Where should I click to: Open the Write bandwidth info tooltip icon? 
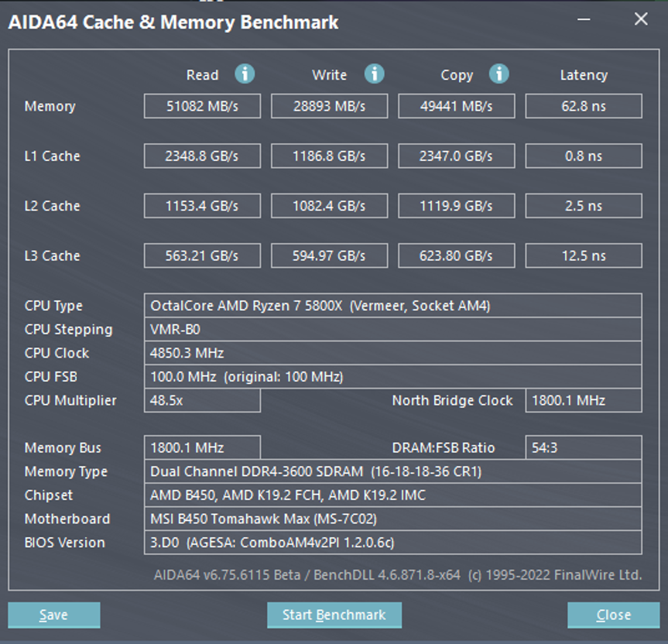tap(375, 74)
